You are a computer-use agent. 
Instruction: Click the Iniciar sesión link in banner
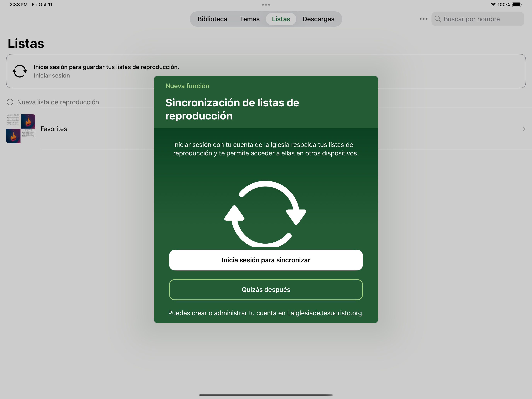52,76
